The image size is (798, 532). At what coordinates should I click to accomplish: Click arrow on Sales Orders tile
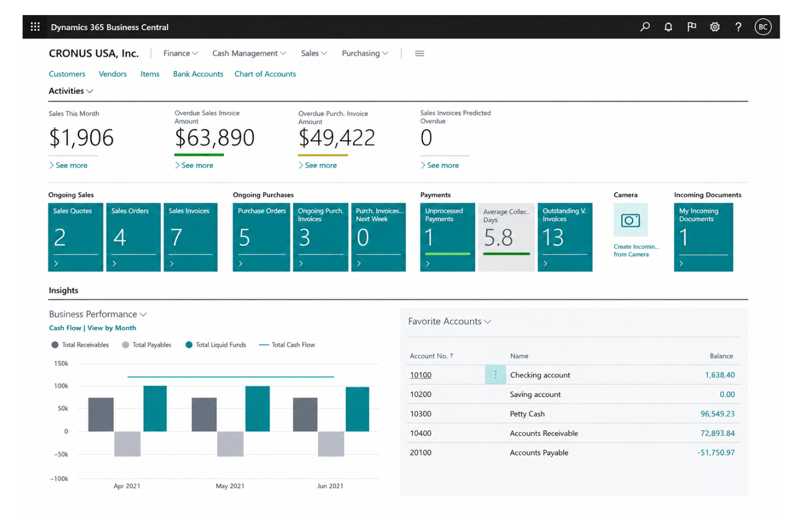point(114,264)
